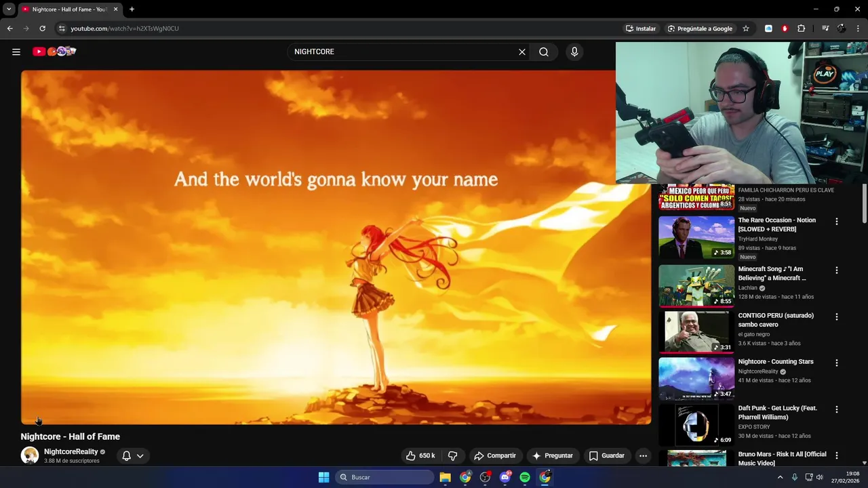
Task: Open Bruno Mars - Risk It All title
Action: click(783, 458)
